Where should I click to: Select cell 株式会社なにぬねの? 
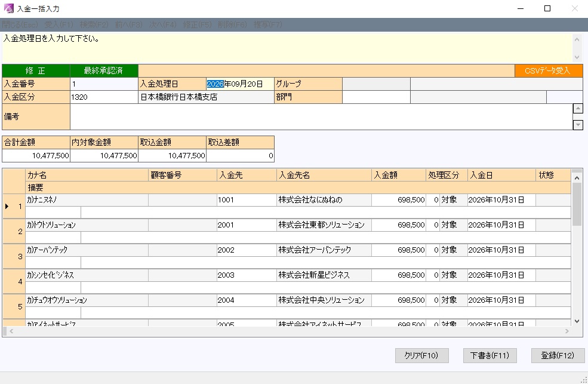pos(324,200)
